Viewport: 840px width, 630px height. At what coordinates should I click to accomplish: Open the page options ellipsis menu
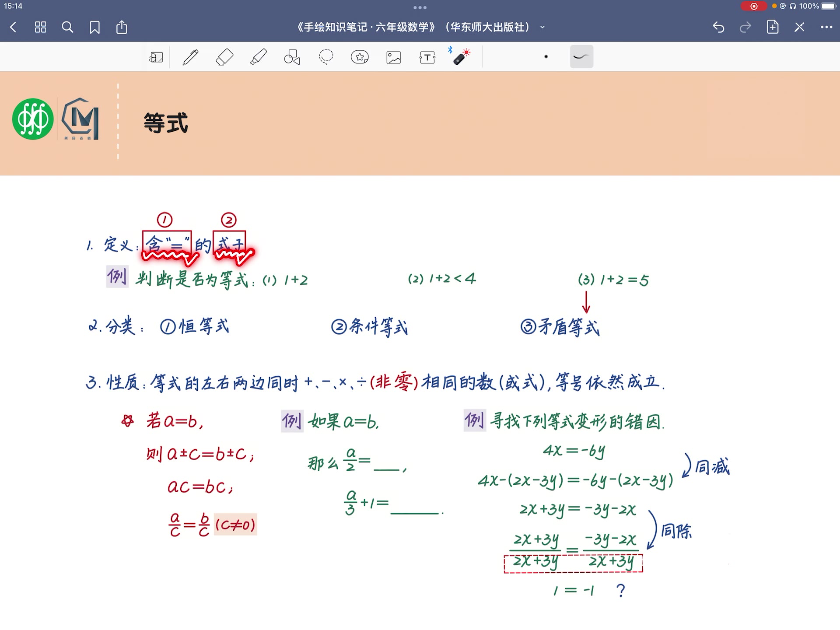420,7
